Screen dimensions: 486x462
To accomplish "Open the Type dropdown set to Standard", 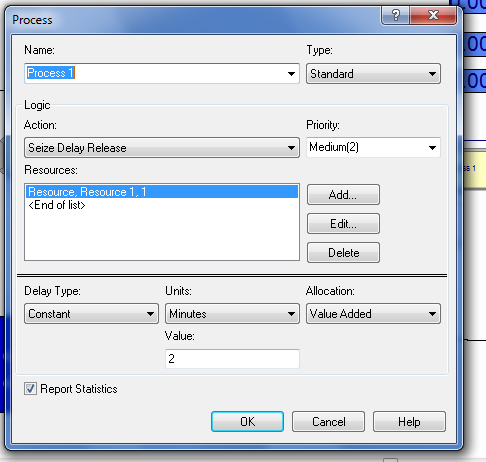I will 373,74.
